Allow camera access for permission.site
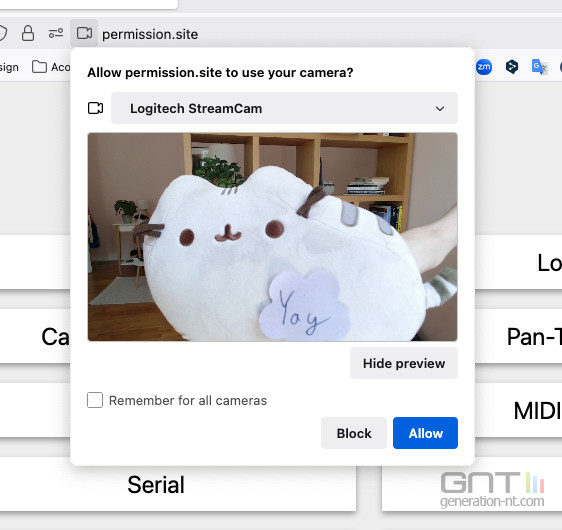Screen dimensions: 562x530 pos(425,433)
